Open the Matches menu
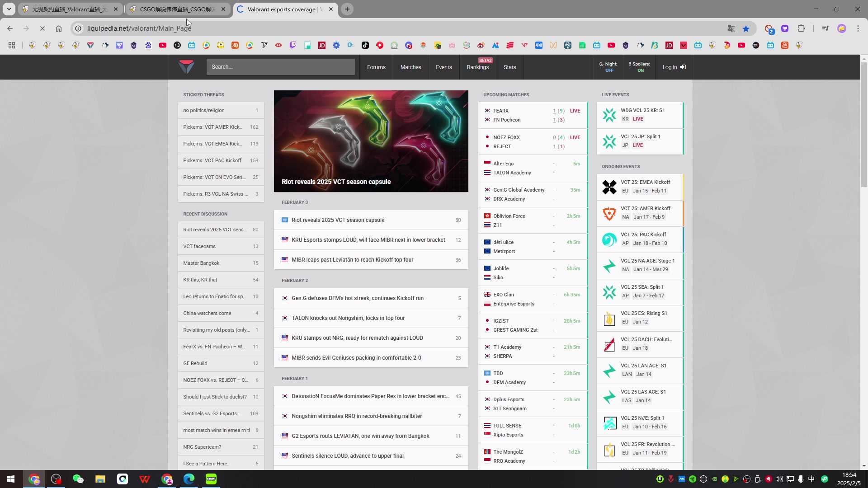The height and width of the screenshot is (488, 868). tap(410, 67)
